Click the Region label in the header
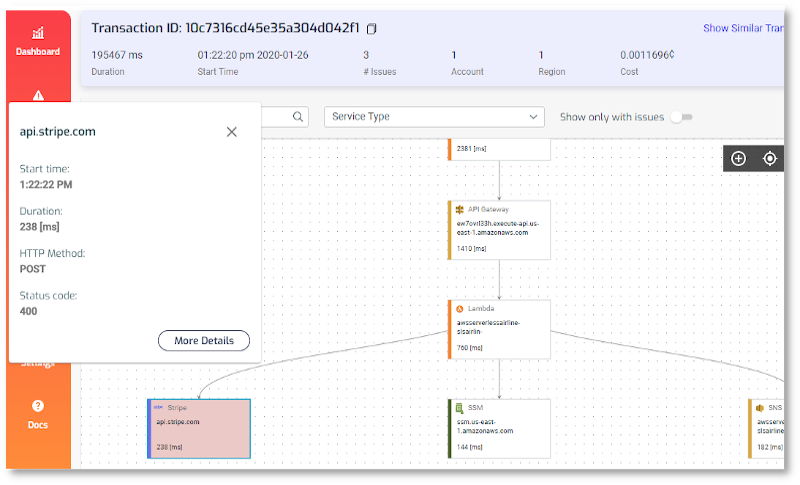Screen dimensions: 800x485 coord(552,72)
